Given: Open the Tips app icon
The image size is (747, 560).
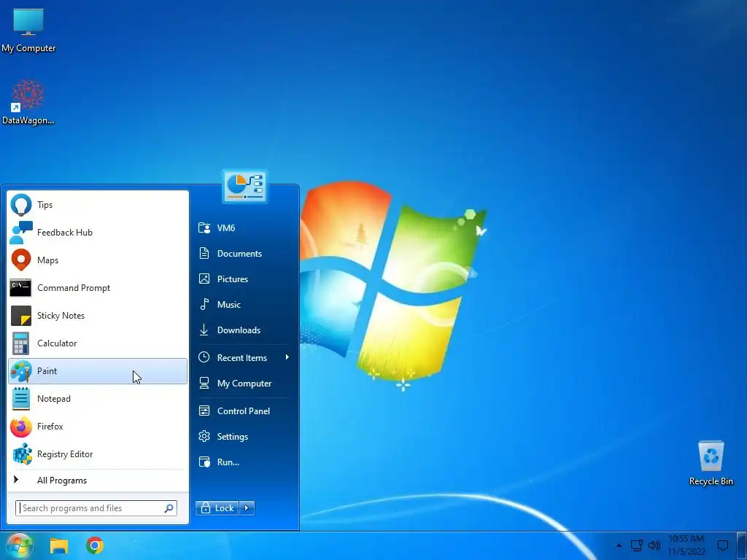Looking at the screenshot, I should [21, 205].
